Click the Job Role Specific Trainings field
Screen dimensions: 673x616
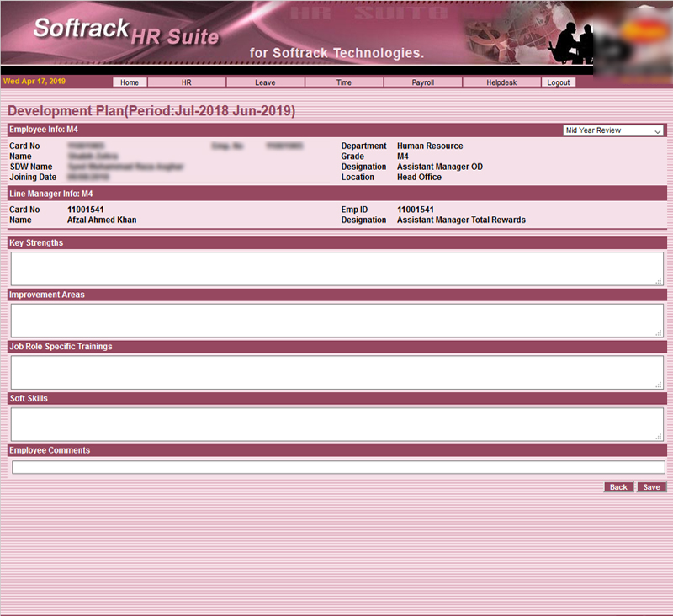coord(336,372)
